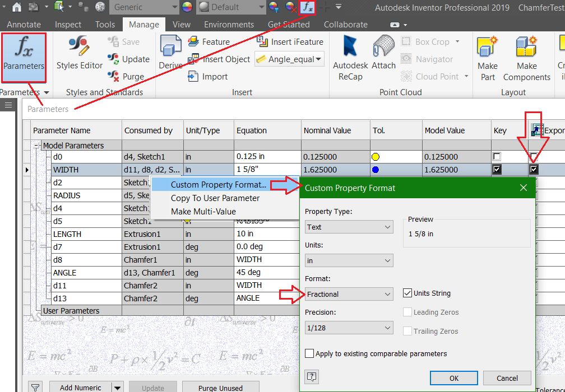Switch to the Annotate ribbon tab

24,25
